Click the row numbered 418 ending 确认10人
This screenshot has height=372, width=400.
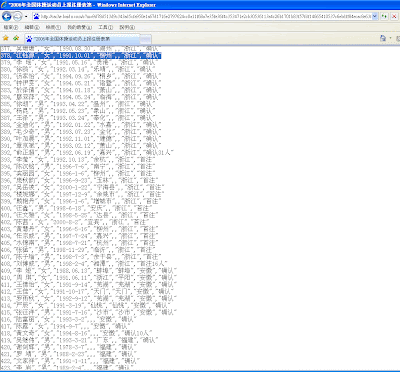pyautogui.click(x=76, y=333)
